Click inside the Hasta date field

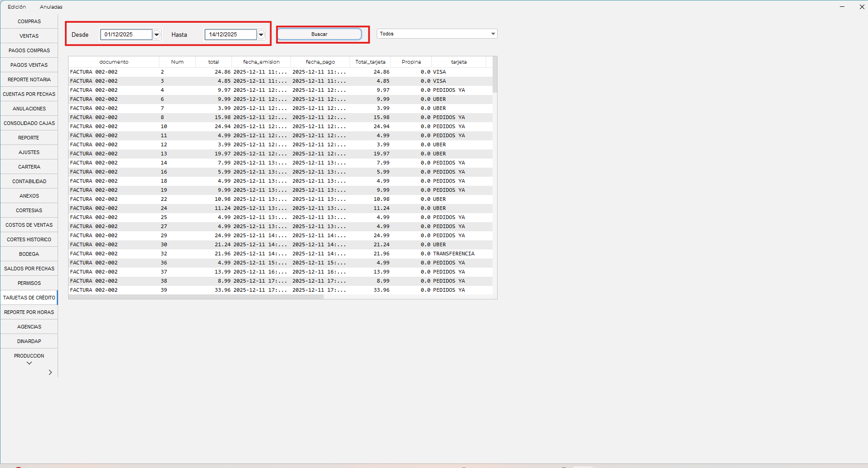click(x=230, y=35)
